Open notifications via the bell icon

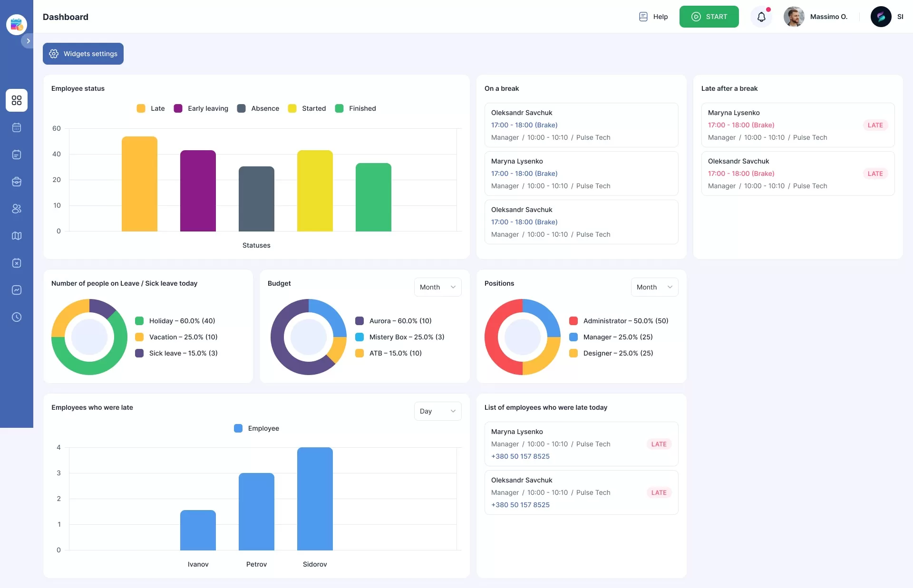[761, 17]
